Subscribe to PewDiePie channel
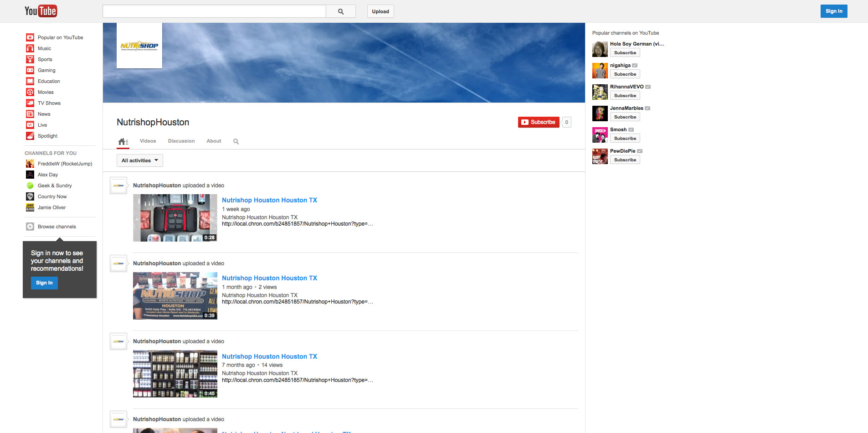Screen dimensions: 868x433 click(x=625, y=160)
